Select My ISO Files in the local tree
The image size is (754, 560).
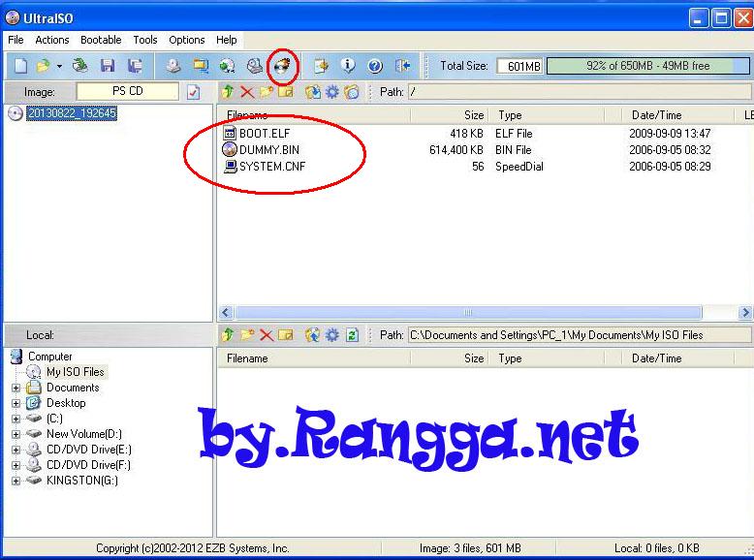tap(75, 372)
